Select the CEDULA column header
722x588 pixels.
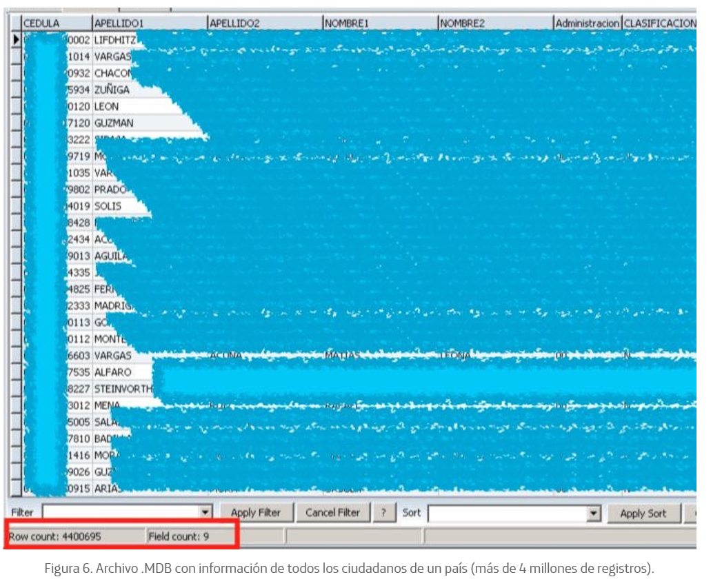click(55, 23)
